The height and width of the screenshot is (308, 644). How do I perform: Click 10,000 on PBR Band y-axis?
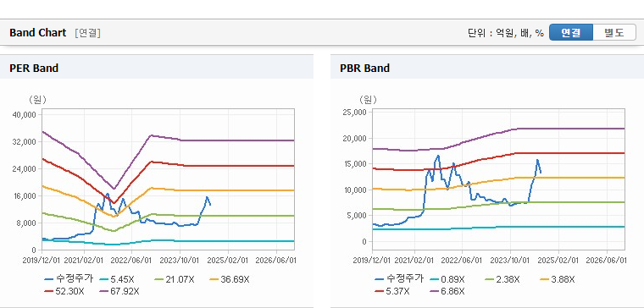[x=356, y=190]
